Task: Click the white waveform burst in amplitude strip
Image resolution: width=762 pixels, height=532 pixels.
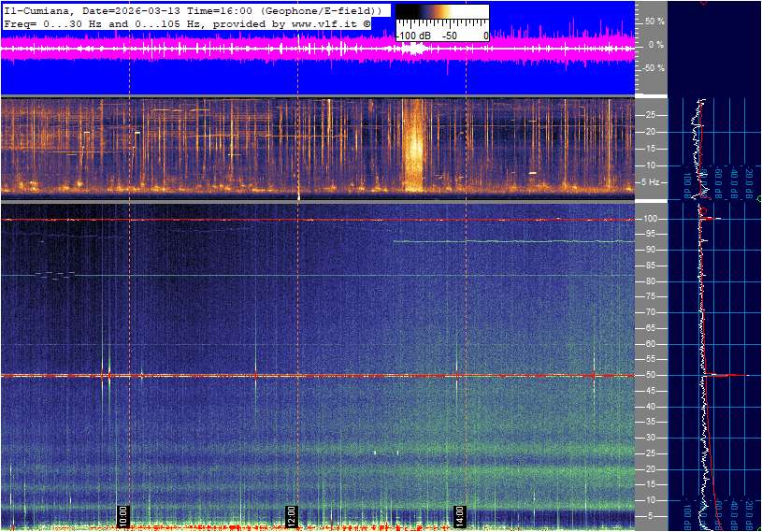Action: (x=412, y=50)
